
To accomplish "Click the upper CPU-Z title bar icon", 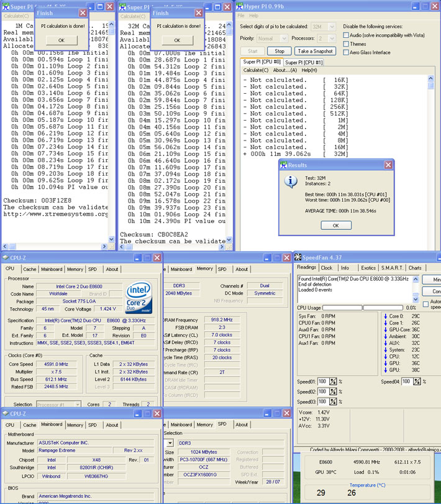I will tap(6, 257).
